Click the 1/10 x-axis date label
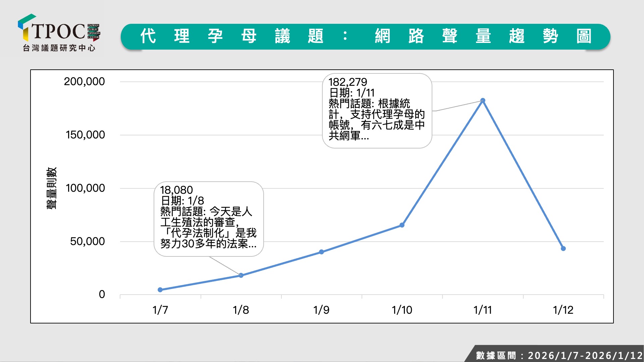 (x=402, y=310)
